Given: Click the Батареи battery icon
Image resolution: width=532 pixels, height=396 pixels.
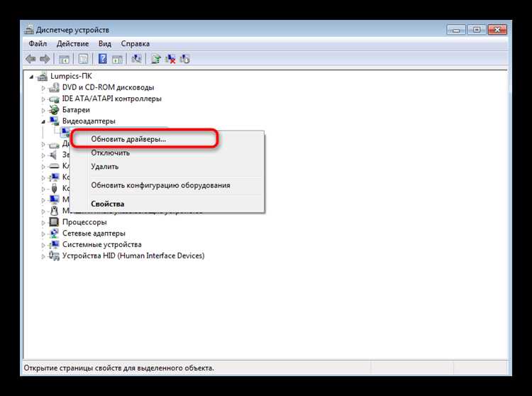Looking at the screenshot, I should (54, 110).
